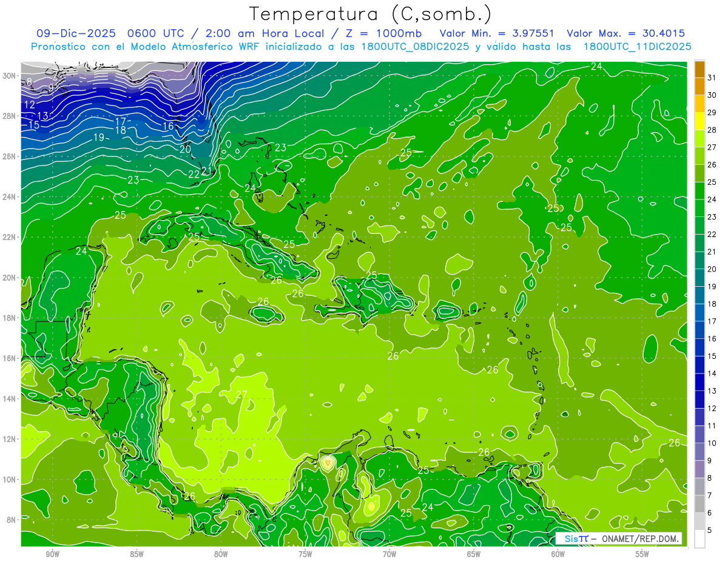Click the '20N' latitude label

click(x=10, y=278)
